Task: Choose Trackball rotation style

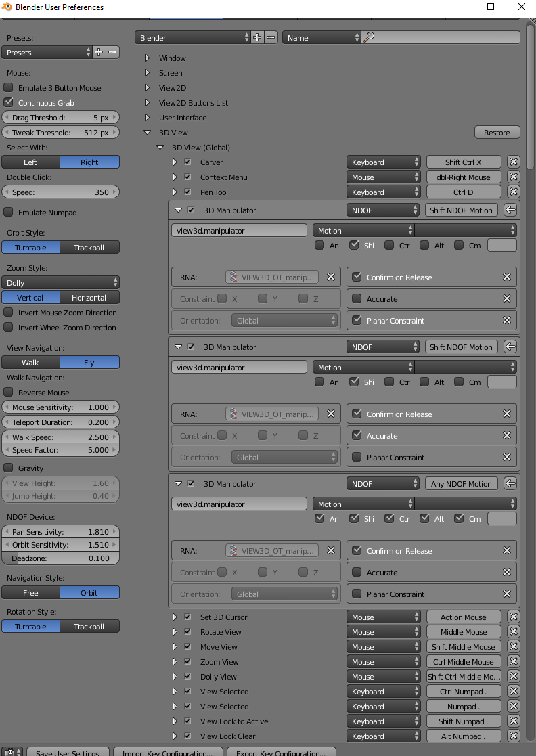Action: (x=89, y=627)
